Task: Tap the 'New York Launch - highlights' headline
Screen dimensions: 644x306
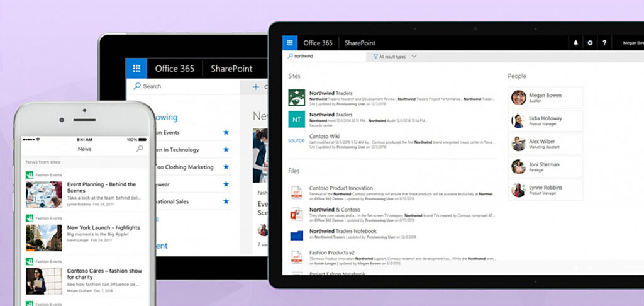Action: pos(104,227)
